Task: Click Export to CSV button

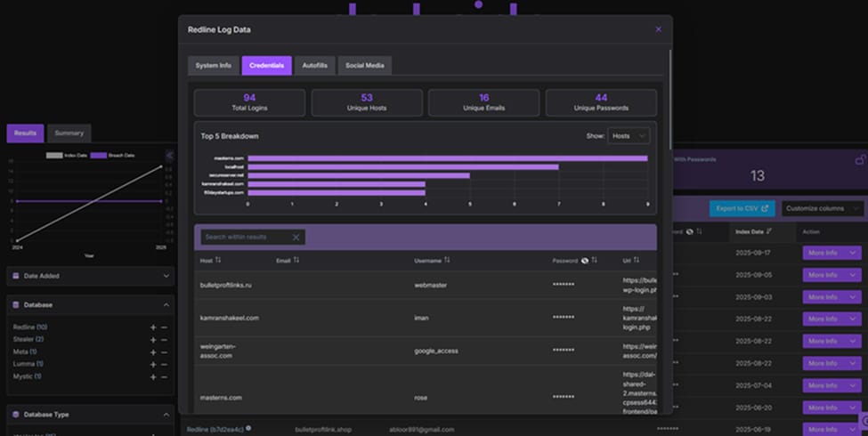Action: 742,208
